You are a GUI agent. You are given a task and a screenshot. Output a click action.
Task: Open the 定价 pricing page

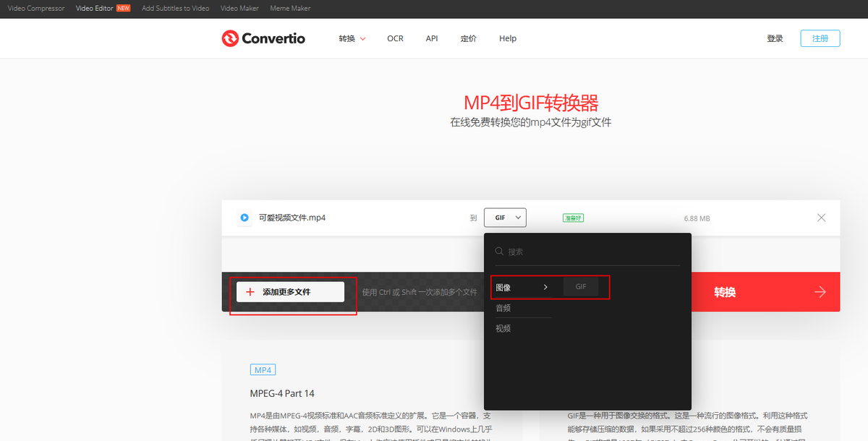point(468,38)
